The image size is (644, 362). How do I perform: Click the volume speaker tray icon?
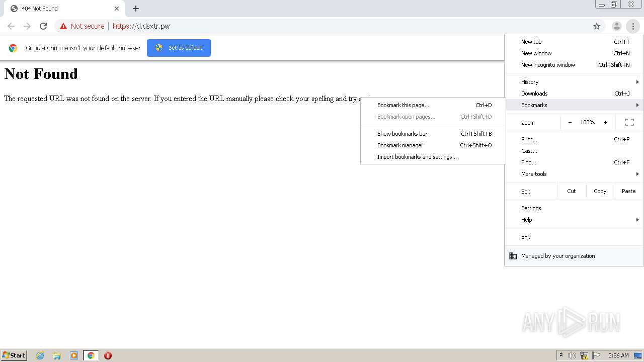572,355
